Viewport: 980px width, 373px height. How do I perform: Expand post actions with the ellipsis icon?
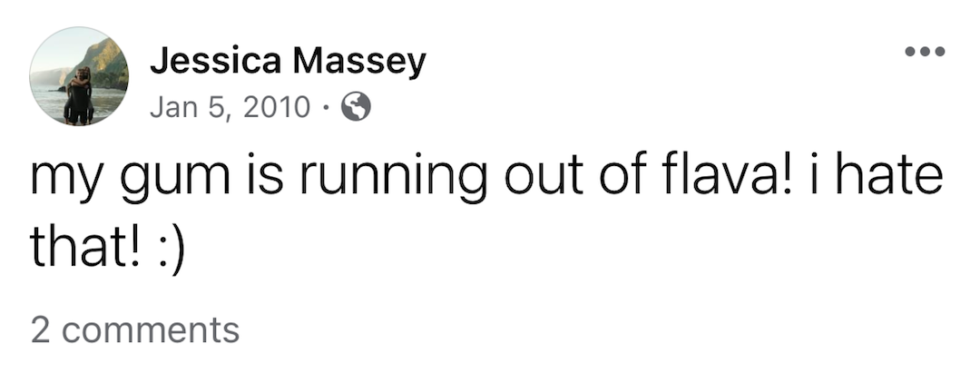pos(926,51)
